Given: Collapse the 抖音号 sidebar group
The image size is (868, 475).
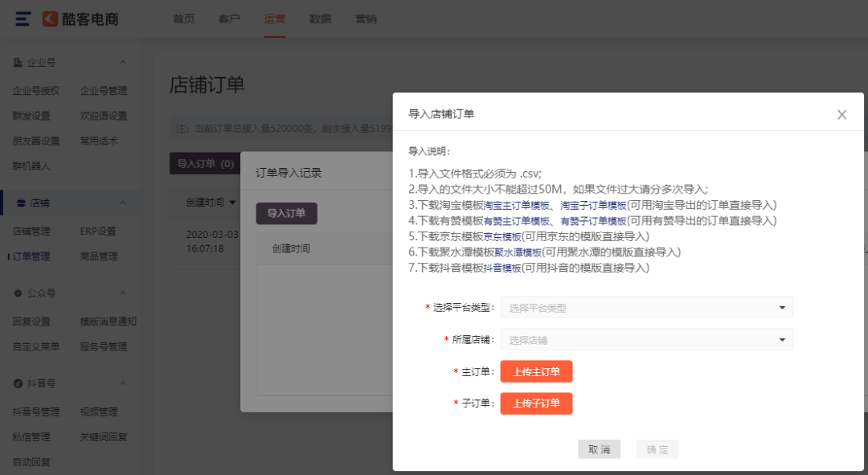Looking at the screenshot, I should click(x=123, y=383).
